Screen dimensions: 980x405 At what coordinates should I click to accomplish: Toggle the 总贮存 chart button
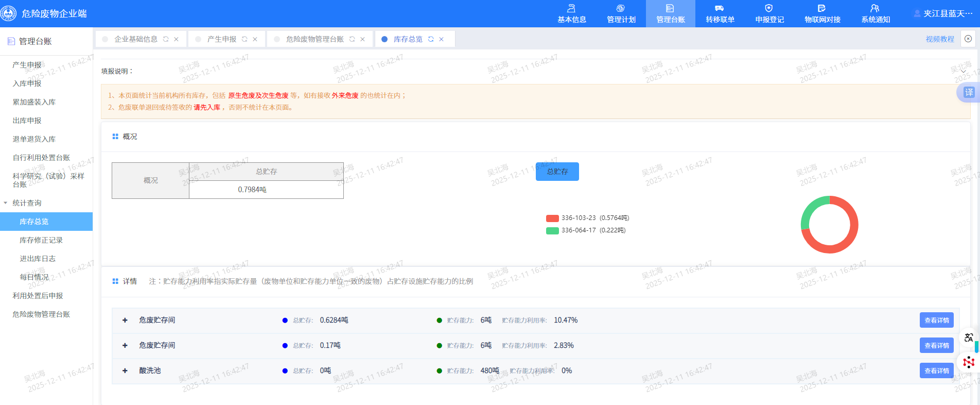(557, 172)
